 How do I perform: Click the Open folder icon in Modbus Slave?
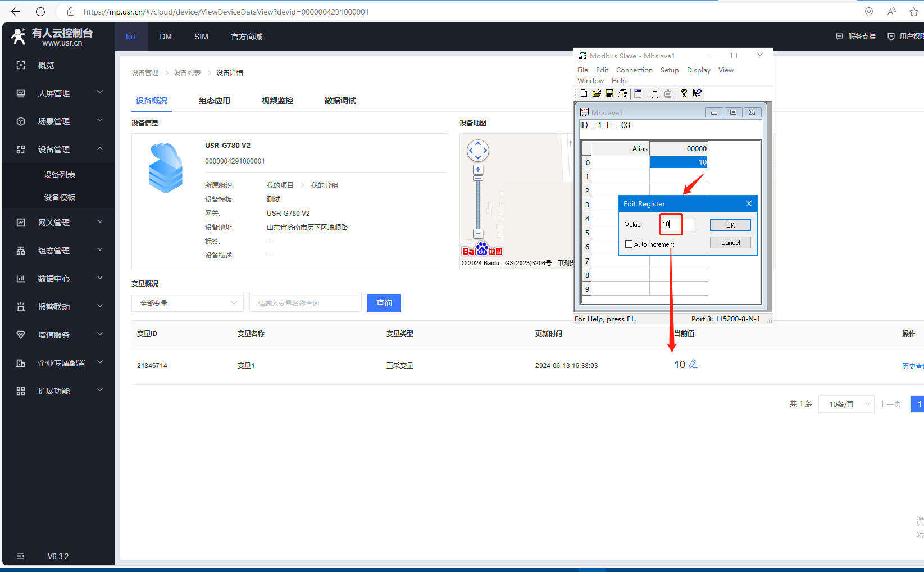[597, 93]
